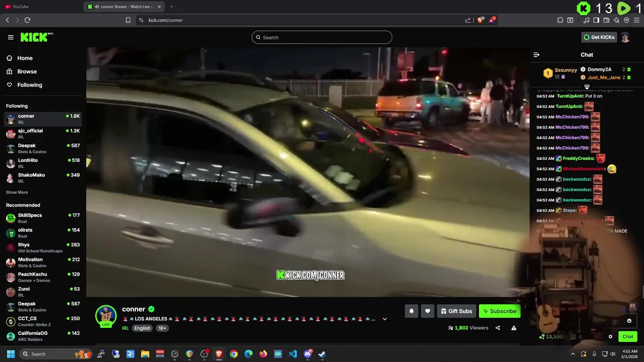Close the conner Stream tab
644x362 pixels.
pyautogui.click(x=159, y=7)
